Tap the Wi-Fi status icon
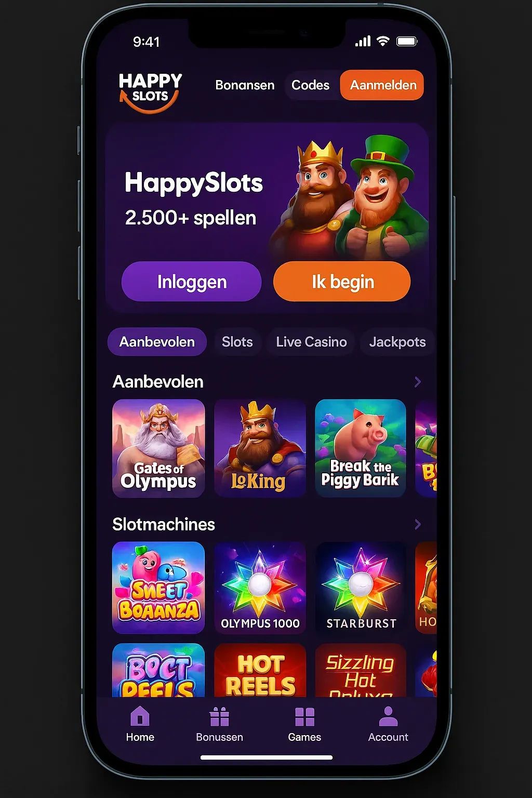The image size is (532, 798). [383, 42]
